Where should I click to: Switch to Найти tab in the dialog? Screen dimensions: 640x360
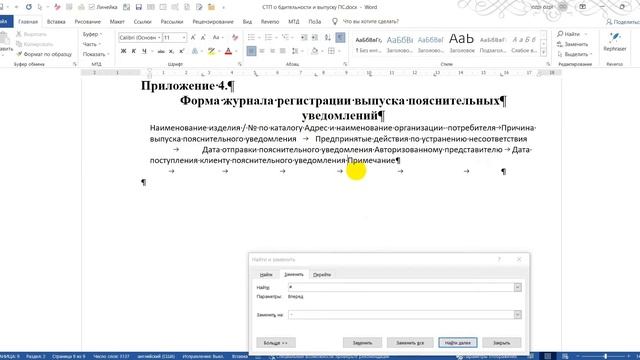pyautogui.click(x=266, y=275)
